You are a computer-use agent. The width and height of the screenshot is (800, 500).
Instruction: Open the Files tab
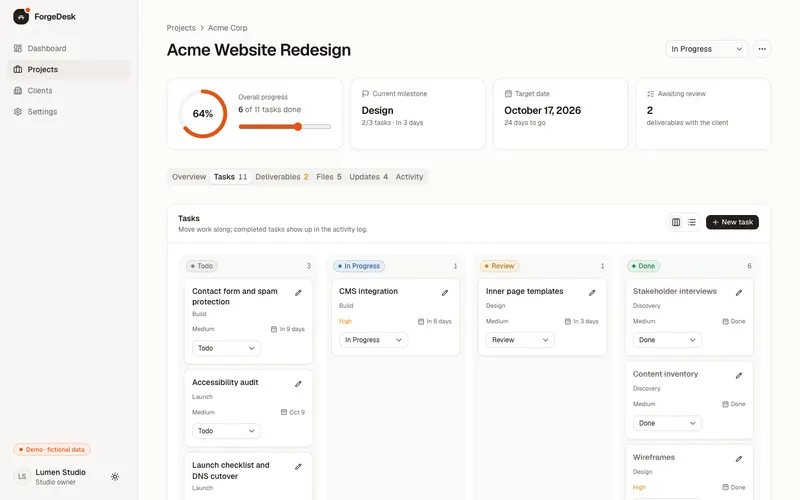point(329,177)
